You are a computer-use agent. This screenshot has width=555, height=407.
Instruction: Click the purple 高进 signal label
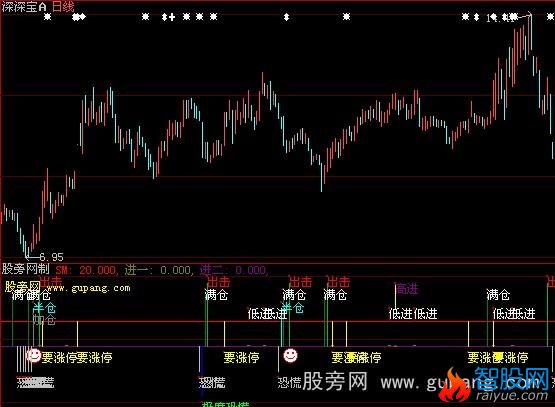[407, 289]
